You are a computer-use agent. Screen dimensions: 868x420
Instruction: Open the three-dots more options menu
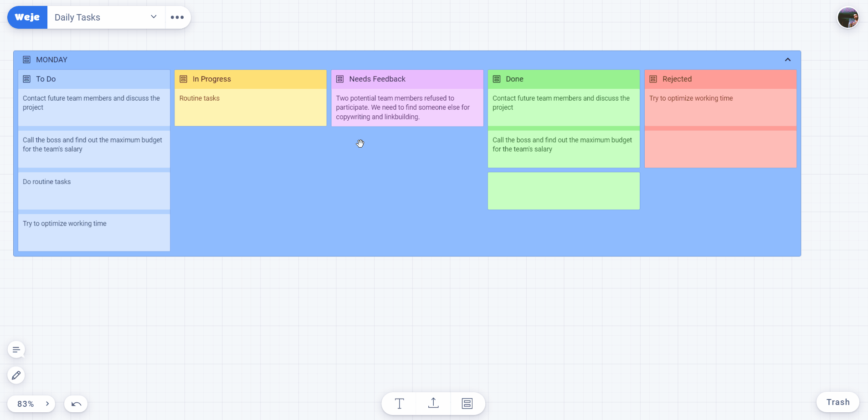177,17
